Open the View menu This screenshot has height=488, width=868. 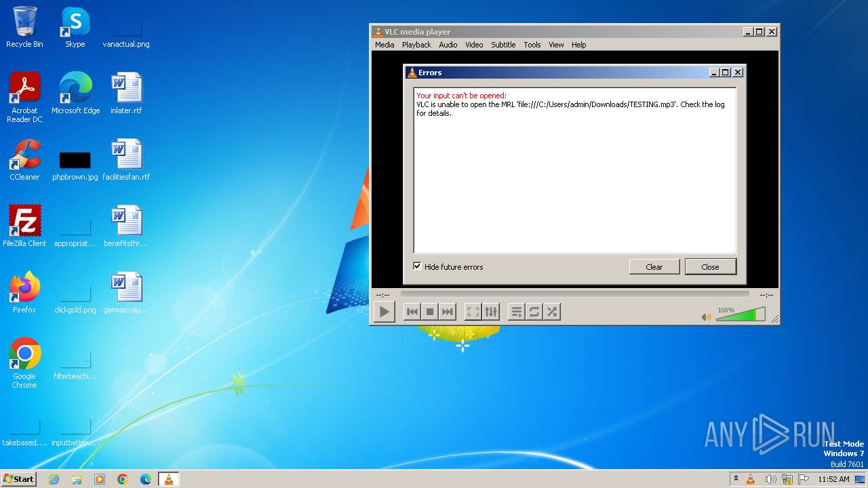[x=556, y=45]
